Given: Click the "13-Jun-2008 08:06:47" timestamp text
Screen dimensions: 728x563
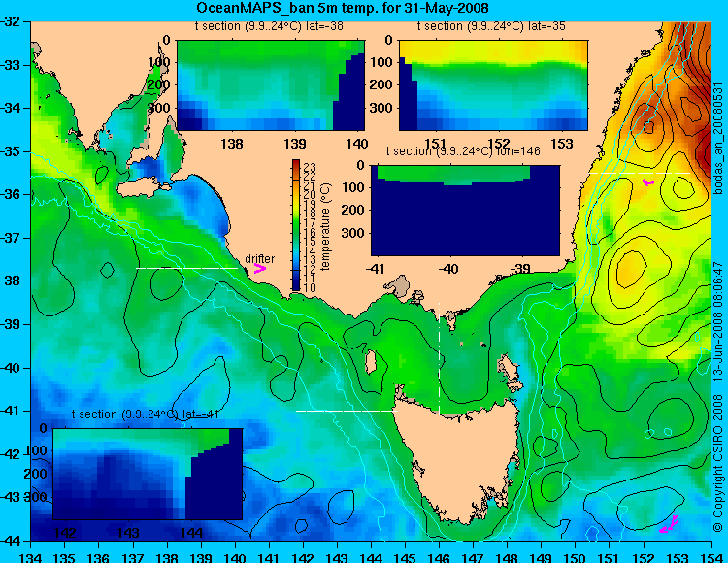Looking at the screenshot, I should pyautogui.click(x=718, y=321).
